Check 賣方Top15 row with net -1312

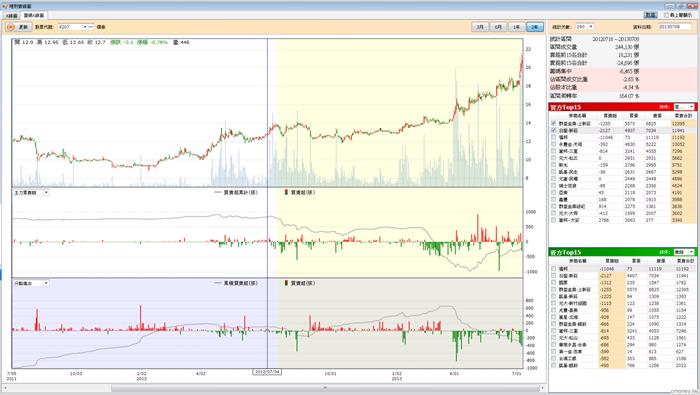pyautogui.click(x=554, y=283)
